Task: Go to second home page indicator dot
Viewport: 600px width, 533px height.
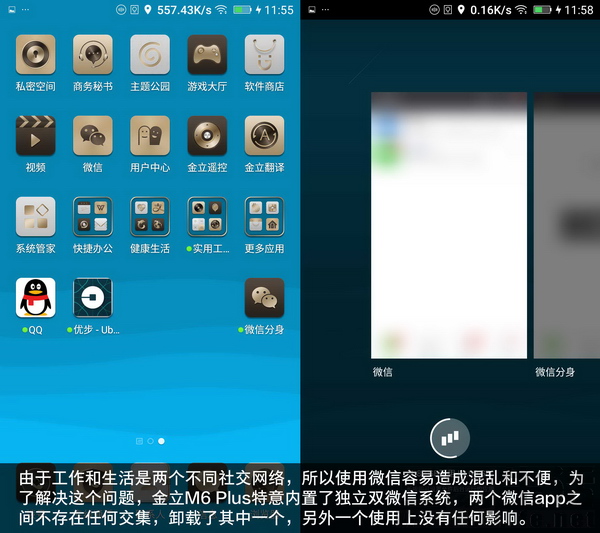Action: coord(150,441)
